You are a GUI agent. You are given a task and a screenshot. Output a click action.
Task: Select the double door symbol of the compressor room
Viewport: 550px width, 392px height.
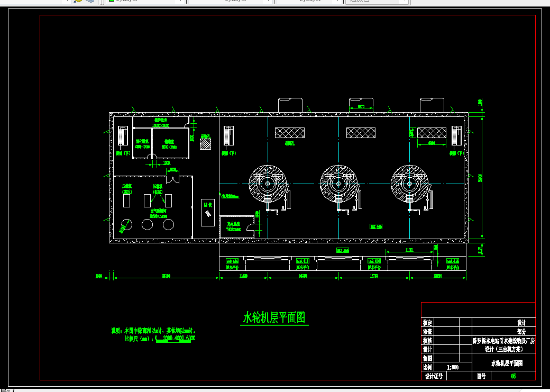[x=172, y=179]
